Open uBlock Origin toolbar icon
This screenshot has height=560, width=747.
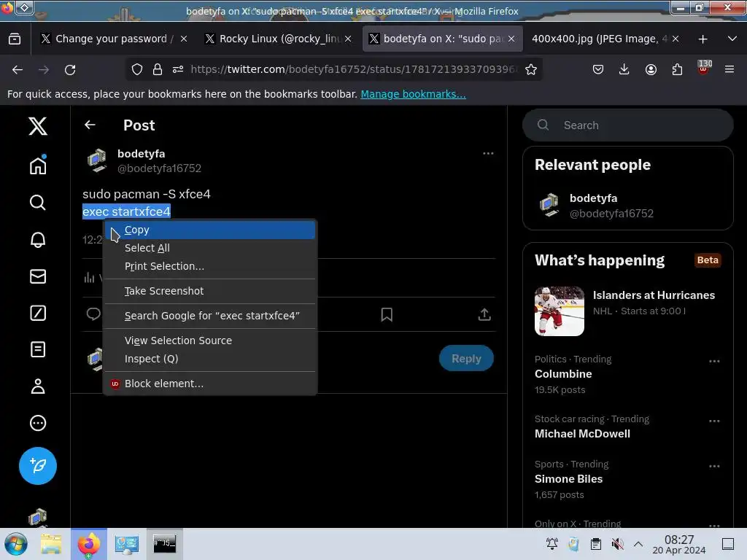point(703,69)
